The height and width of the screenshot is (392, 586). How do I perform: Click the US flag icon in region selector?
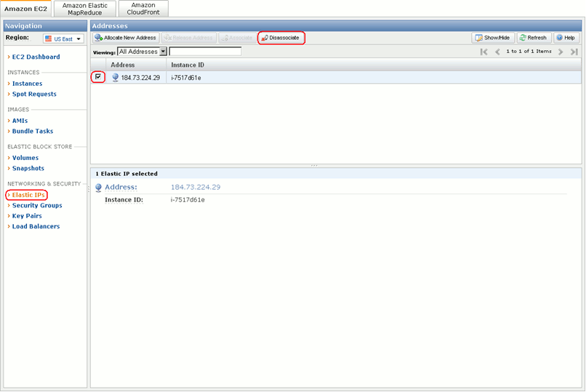(48, 39)
